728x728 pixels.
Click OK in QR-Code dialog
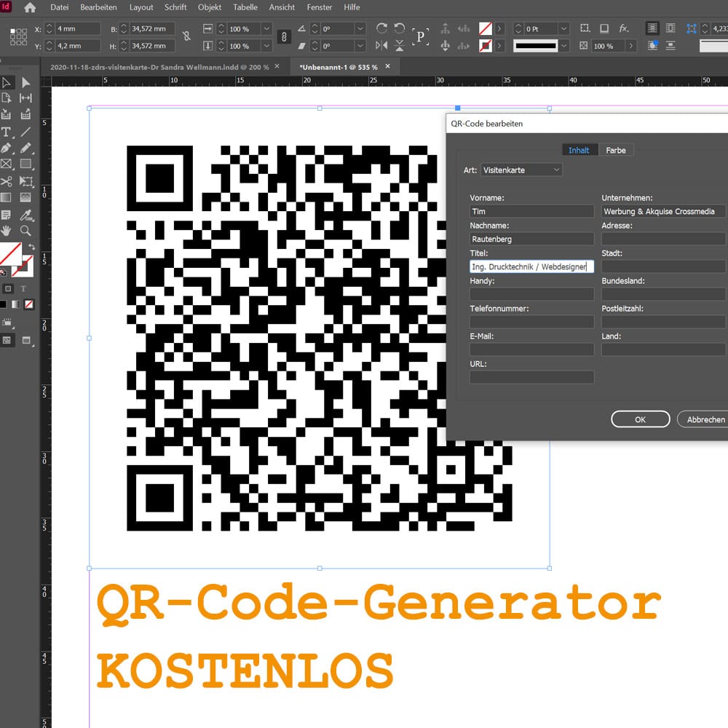tap(640, 419)
